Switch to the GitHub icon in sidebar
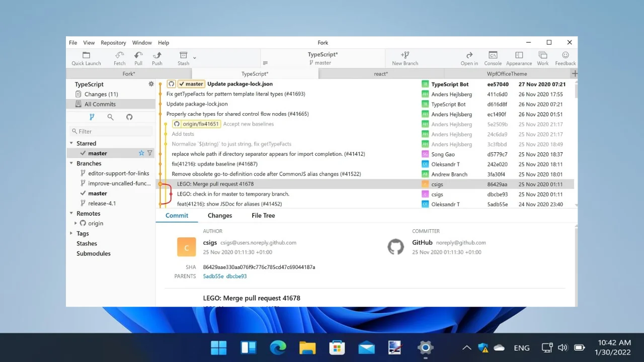Viewport: 644px width, 362px height. tap(129, 117)
